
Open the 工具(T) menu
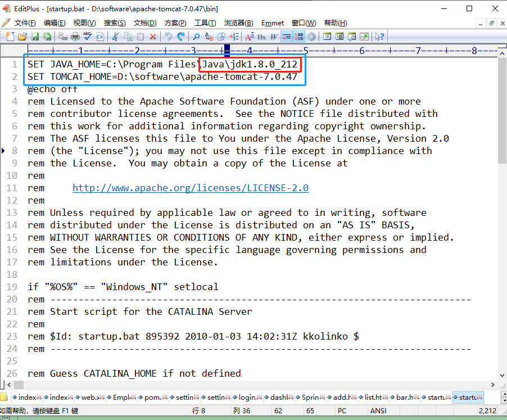coord(205,23)
